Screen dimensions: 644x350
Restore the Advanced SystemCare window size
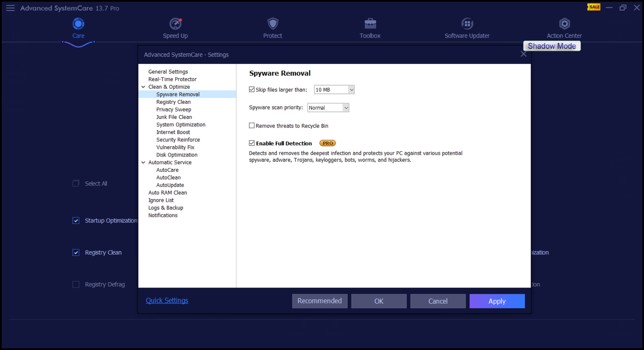pyautogui.click(x=623, y=7)
